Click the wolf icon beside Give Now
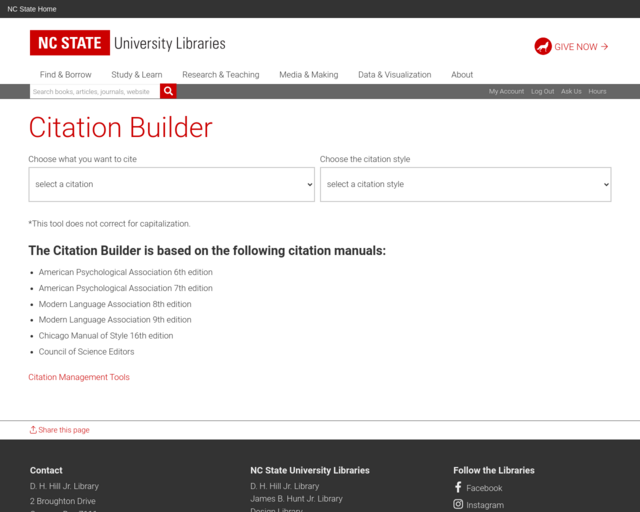The height and width of the screenshot is (512, 640). (543, 47)
